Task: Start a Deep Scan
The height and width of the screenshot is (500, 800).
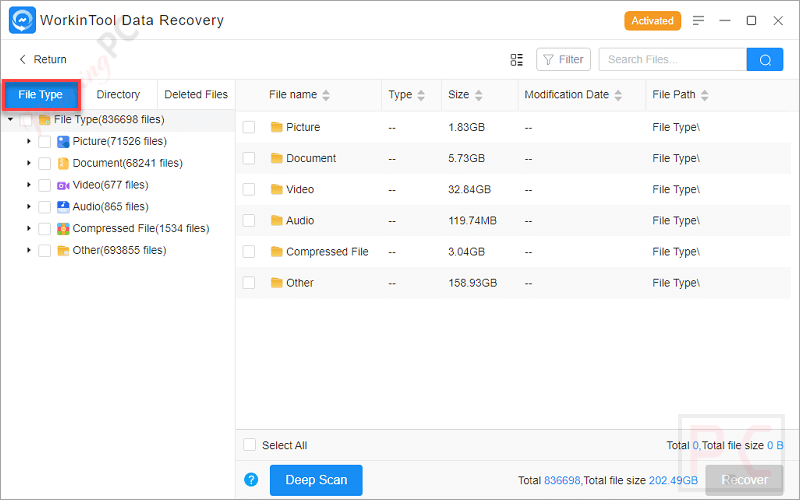Action: [x=316, y=480]
